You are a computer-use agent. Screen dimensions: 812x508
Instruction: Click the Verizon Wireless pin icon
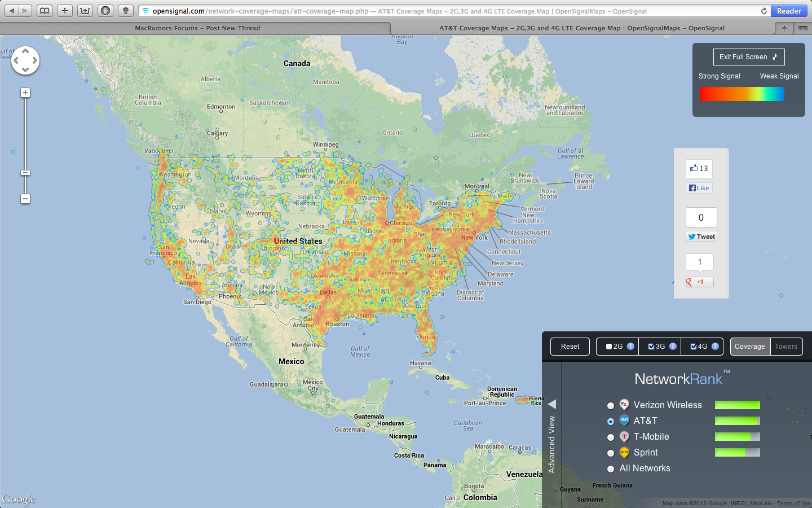coord(624,404)
